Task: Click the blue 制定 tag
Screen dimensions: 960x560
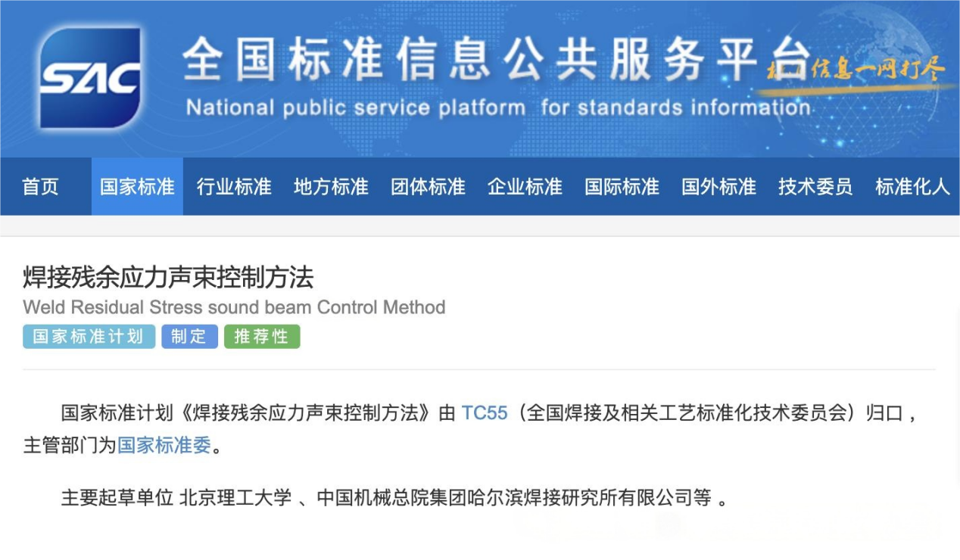Action: 189,337
